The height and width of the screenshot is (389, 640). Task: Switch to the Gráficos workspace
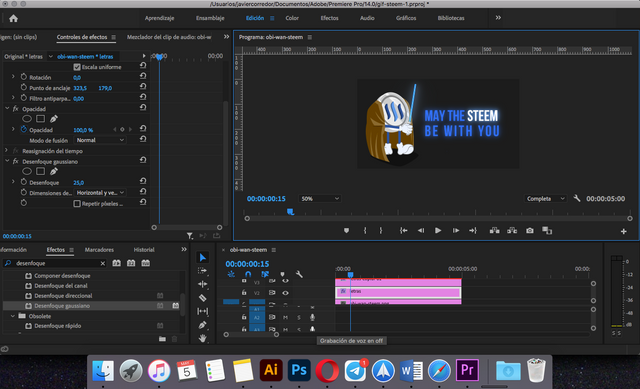tap(406, 18)
